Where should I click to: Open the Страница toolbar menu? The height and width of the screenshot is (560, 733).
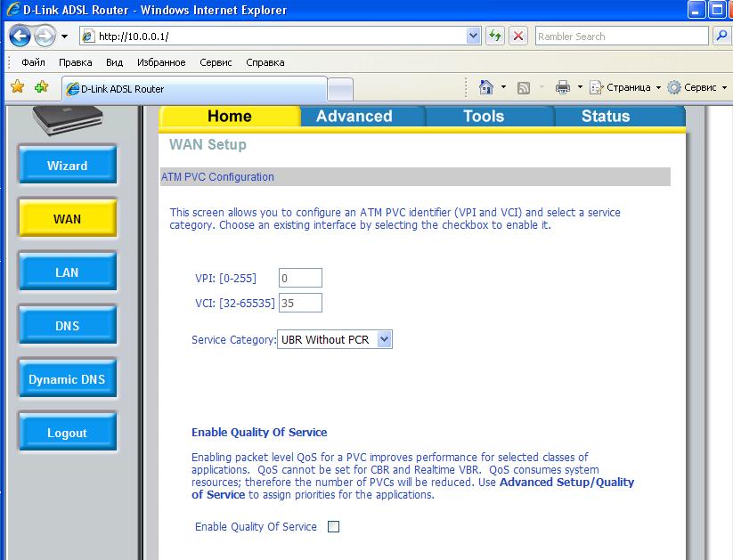pyautogui.click(x=625, y=87)
